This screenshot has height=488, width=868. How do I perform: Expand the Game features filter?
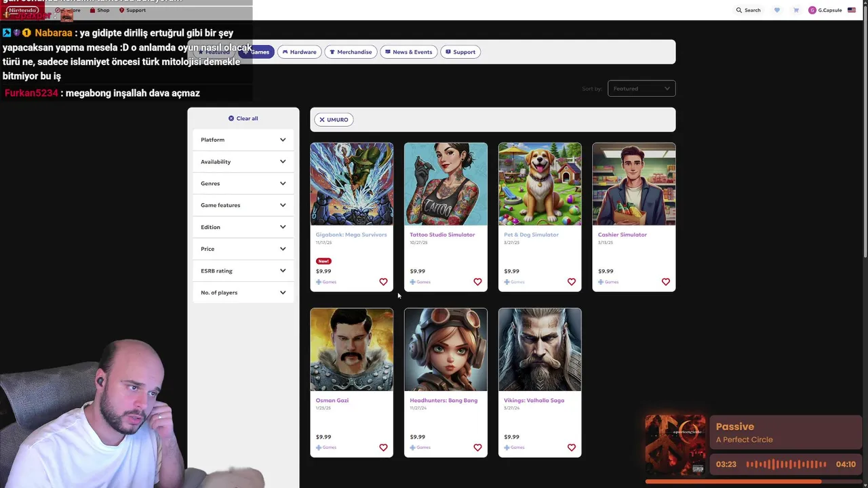pyautogui.click(x=243, y=205)
